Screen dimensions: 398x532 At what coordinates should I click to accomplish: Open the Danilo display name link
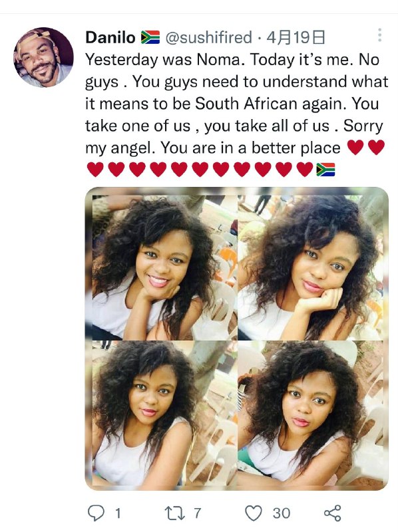coord(110,37)
